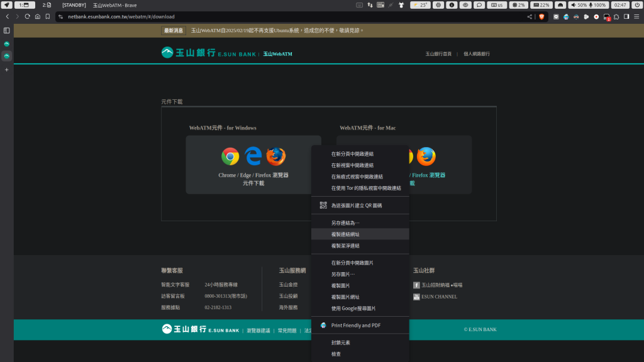Open the power menu icon
Viewport: 644px width, 362px height.
point(636,5)
